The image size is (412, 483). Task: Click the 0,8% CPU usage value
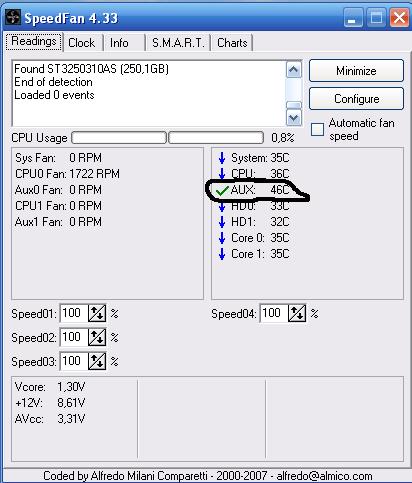(x=283, y=138)
